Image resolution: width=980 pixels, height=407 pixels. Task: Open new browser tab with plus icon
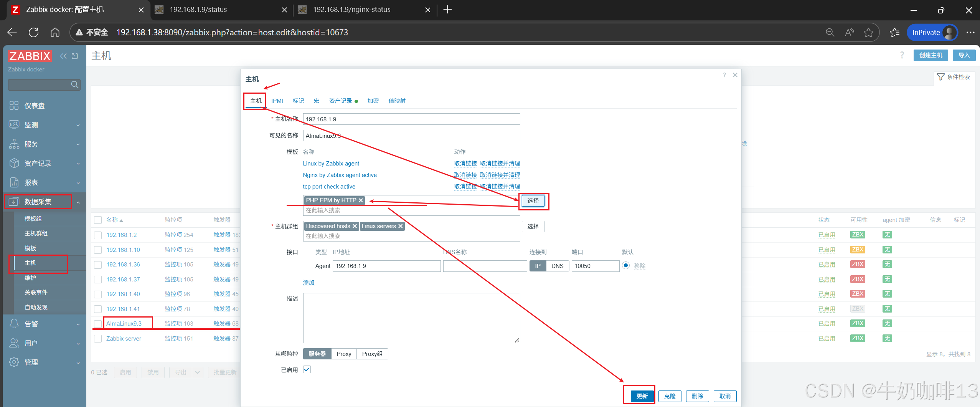coord(447,10)
